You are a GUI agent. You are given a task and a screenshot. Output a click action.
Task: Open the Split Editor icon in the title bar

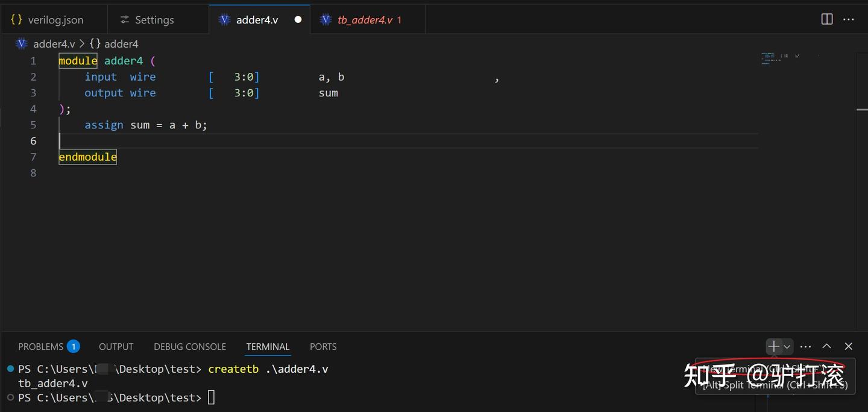[x=826, y=19]
